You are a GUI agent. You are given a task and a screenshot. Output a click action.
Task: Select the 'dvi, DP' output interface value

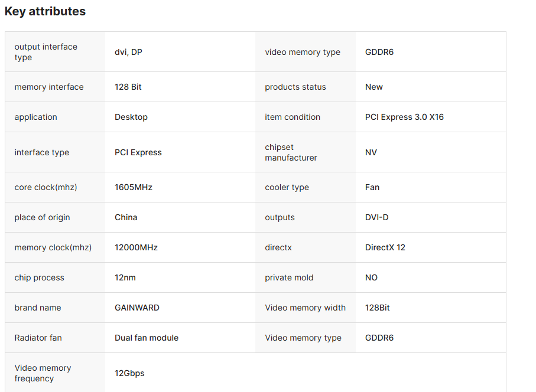[128, 52]
